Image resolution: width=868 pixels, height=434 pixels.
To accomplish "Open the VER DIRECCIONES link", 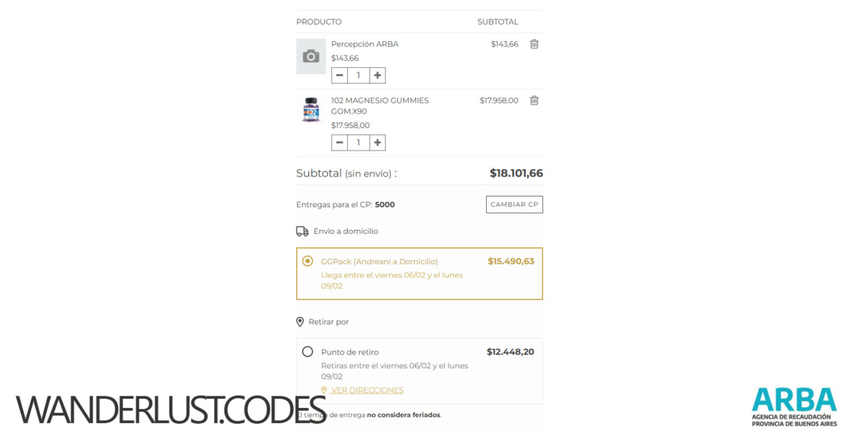I will click(367, 390).
